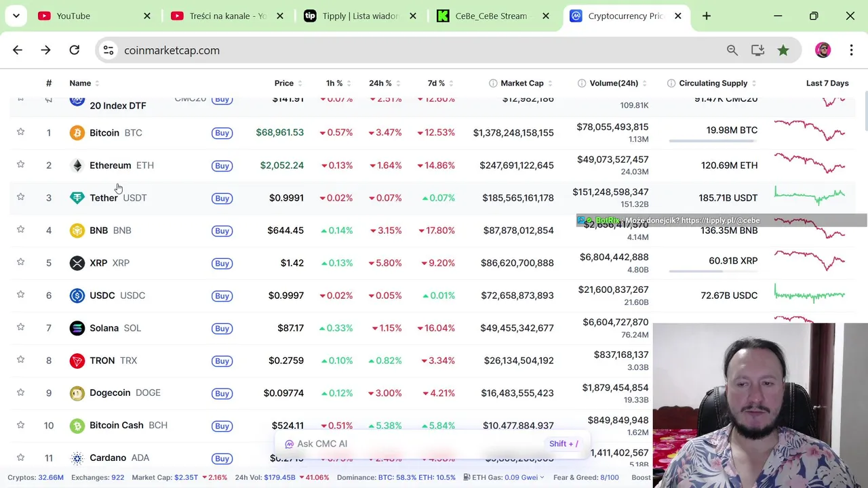Open the Chrome profile avatar
Image resolution: width=868 pixels, height=488 pixels.
[823, 50]
